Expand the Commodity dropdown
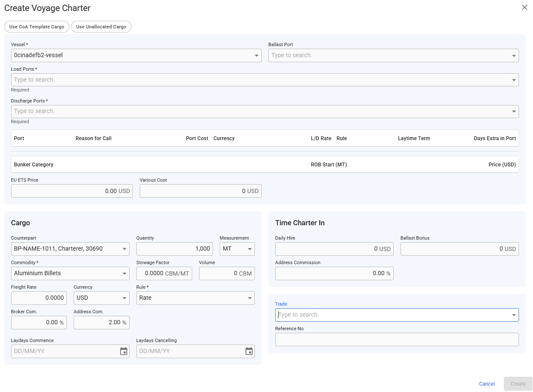The image size is (533, 392). (x=124, y=273)
